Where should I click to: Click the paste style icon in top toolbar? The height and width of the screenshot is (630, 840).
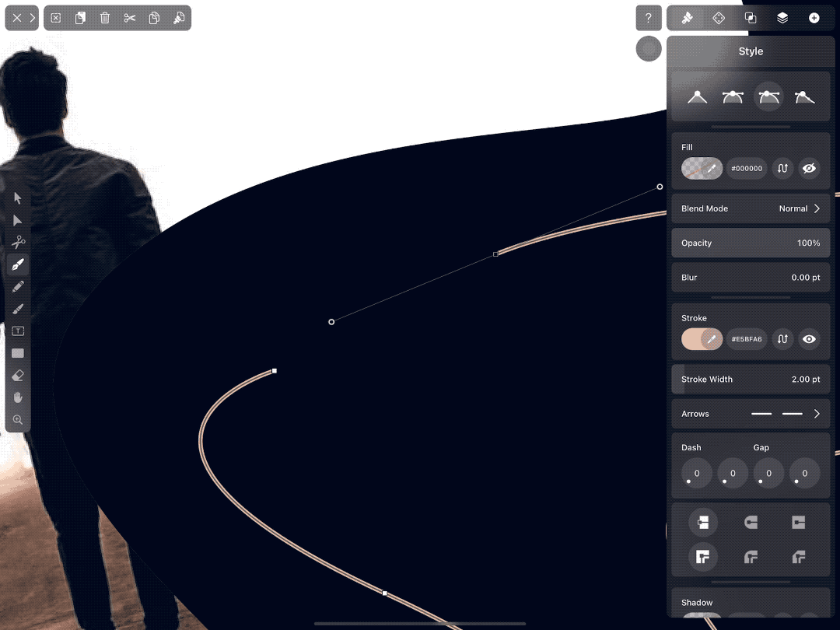(x=179, y=18)
